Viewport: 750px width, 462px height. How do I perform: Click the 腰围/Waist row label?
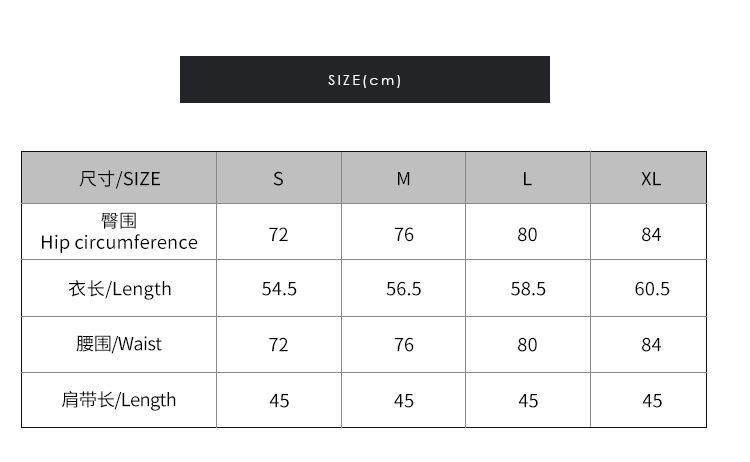[119, 344]
